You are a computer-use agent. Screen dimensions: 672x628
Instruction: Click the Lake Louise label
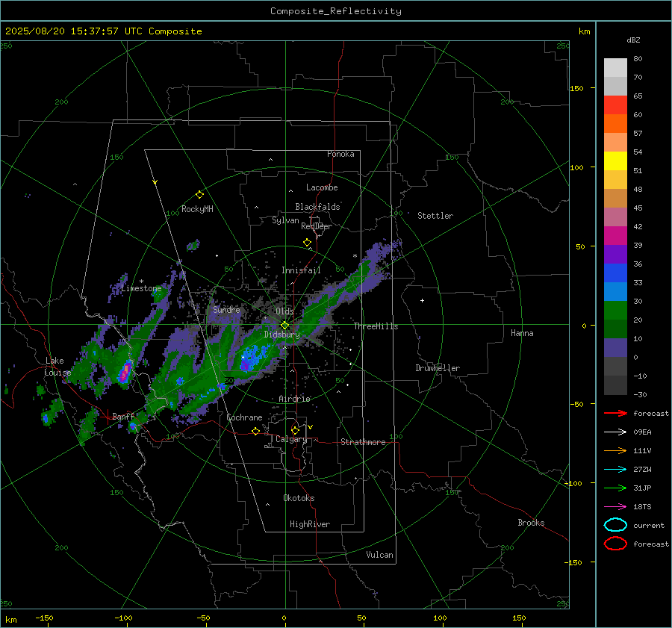(57, 367)
